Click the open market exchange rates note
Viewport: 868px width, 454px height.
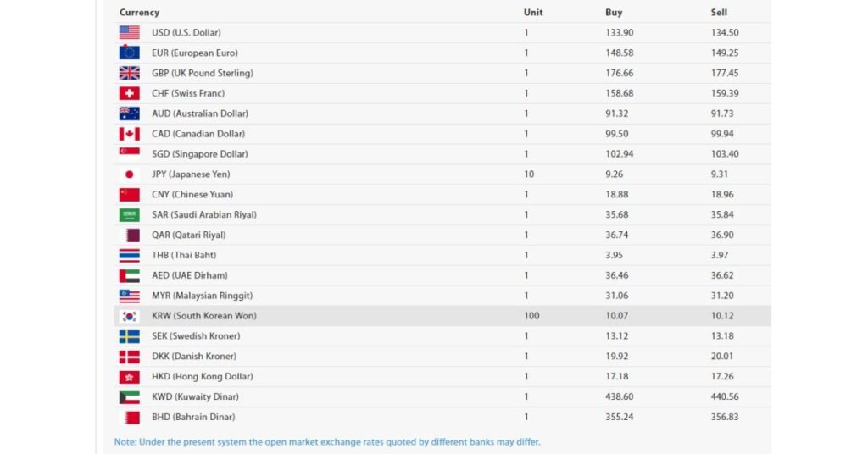(327, 442)
